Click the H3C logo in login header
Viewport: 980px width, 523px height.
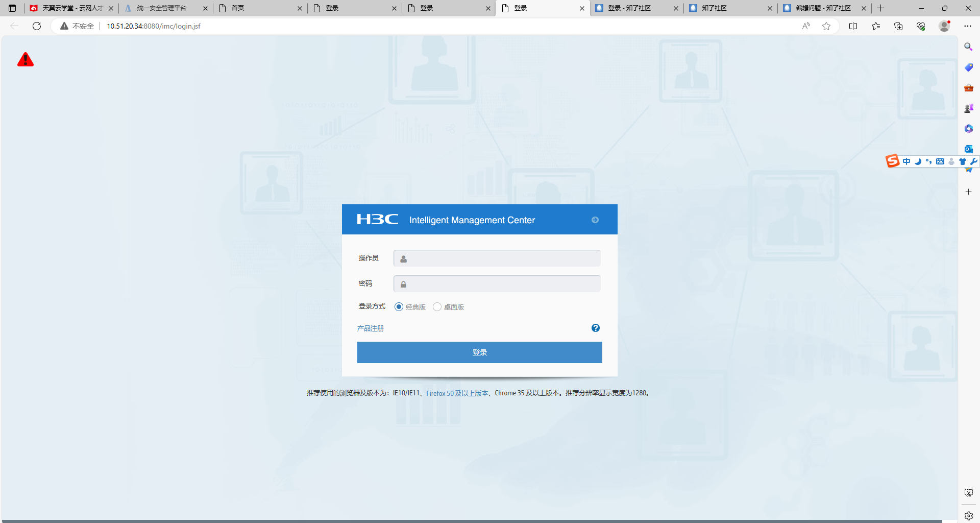[378, 219]
